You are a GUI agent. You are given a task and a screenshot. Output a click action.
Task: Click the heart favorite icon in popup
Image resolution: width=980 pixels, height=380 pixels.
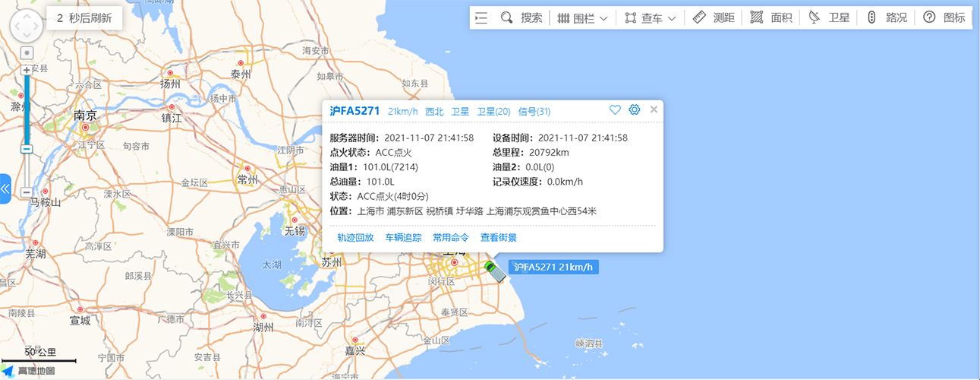click(x=615, y=110)
